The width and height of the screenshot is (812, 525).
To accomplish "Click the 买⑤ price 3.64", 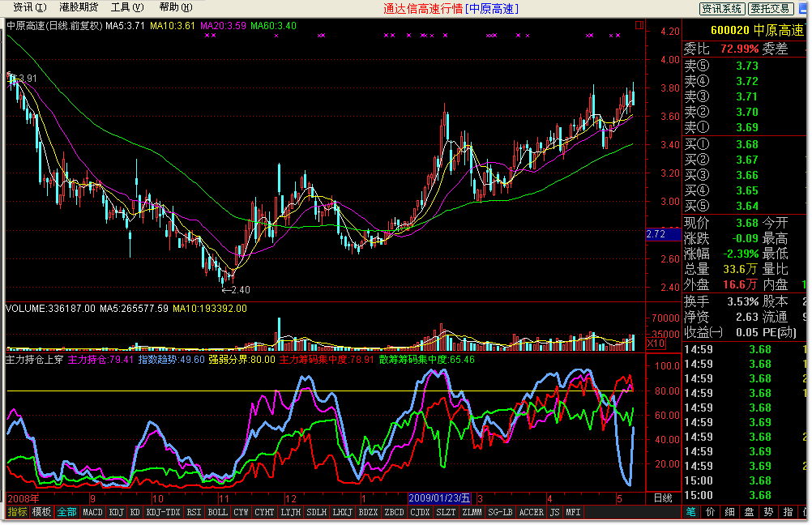I will pyautogui.click(x=747, y=206).
